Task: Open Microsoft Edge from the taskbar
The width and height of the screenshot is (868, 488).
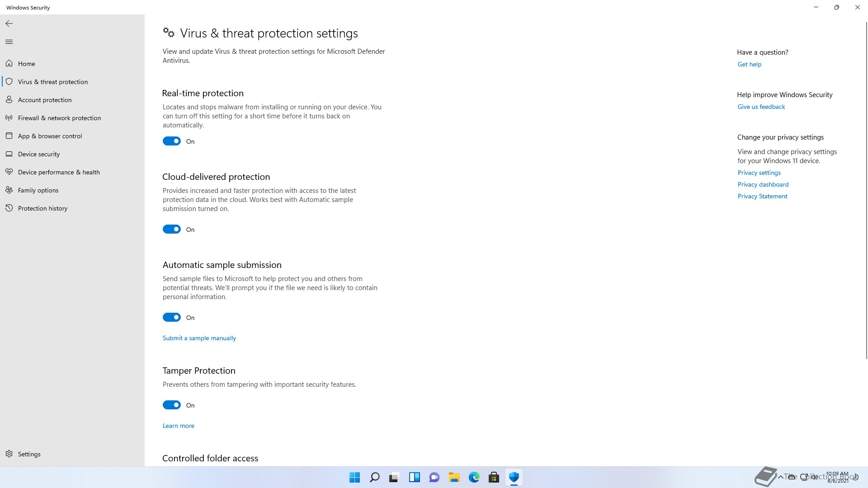Action: click(474, 477)
